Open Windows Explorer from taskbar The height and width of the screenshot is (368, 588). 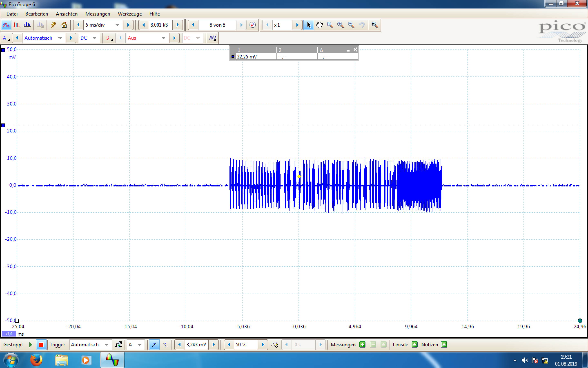click(x=61, y=360)
